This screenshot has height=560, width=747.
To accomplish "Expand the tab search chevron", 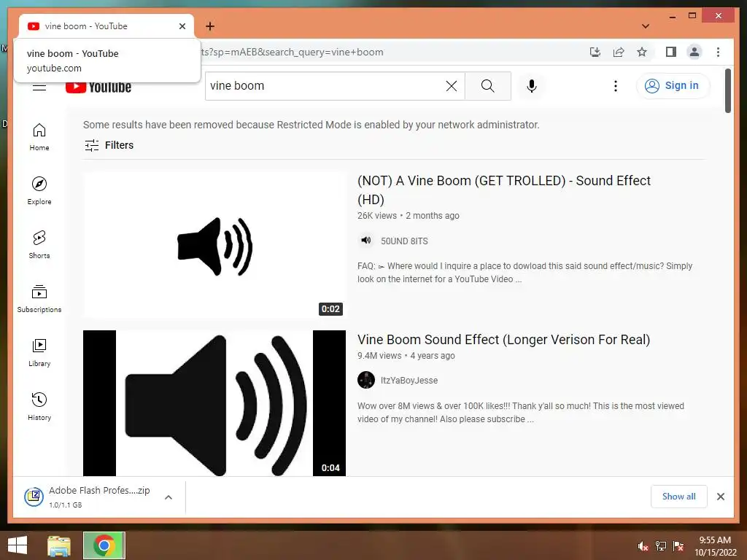I will coord(646,26).
